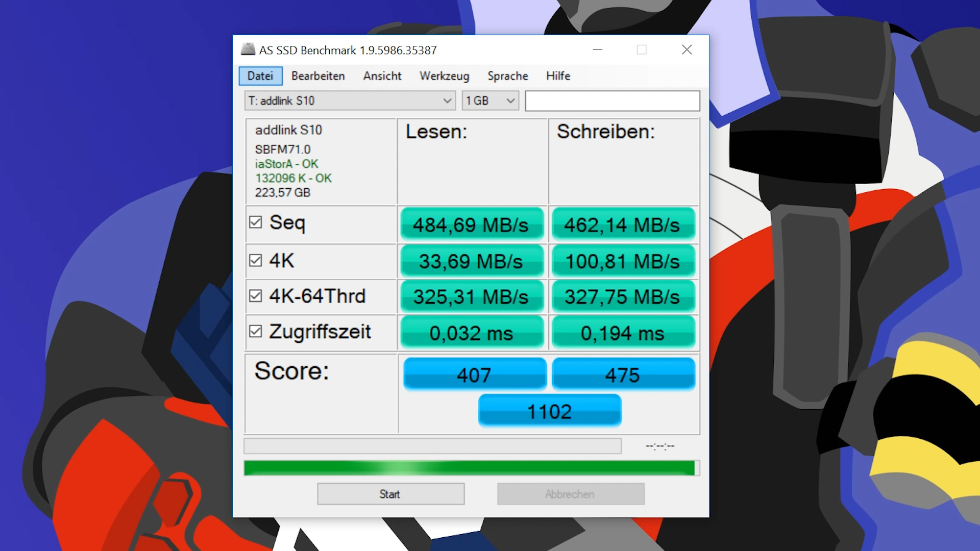Viewport: 980px width, 551px height.
Task: Click the remaining time indicator --:--:--
Action: [660, 446]
